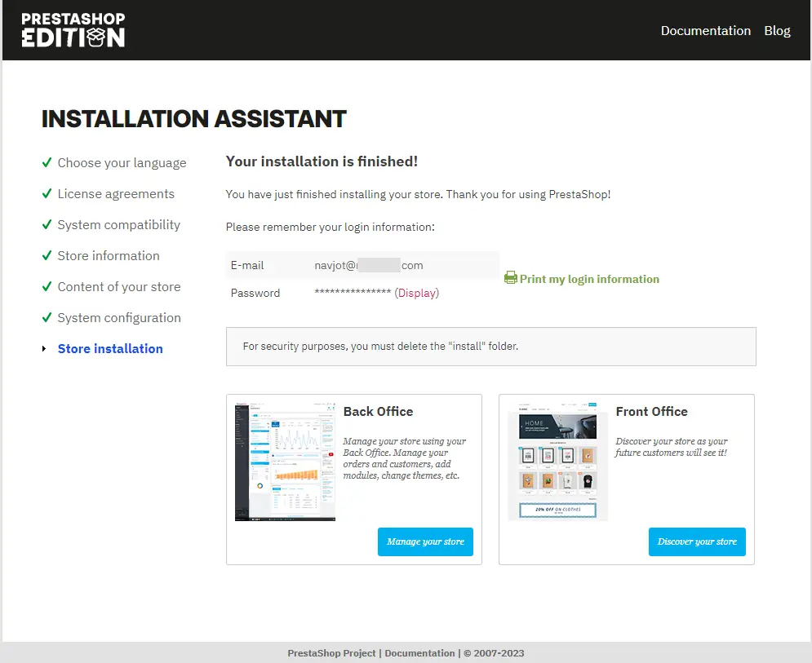The width and height of the screenshot is (812, 663).
Task: Click the checkmark beside System compatibility
Action: [x=47, y=224]
